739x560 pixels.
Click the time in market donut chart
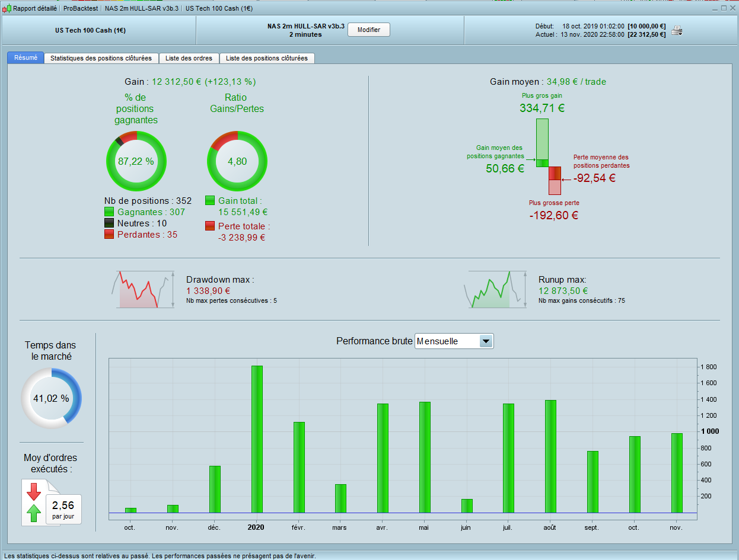[x=51, y=398]
